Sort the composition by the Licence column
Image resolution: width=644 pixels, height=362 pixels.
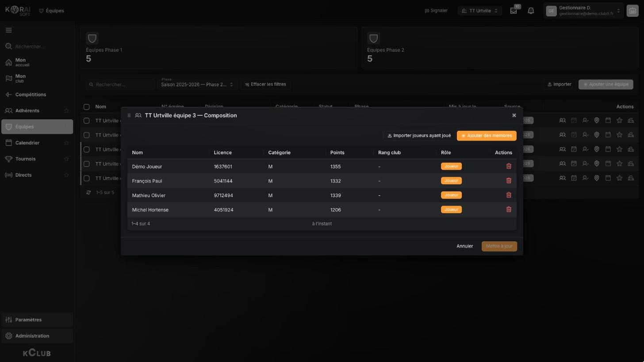[x=222, y=152]
